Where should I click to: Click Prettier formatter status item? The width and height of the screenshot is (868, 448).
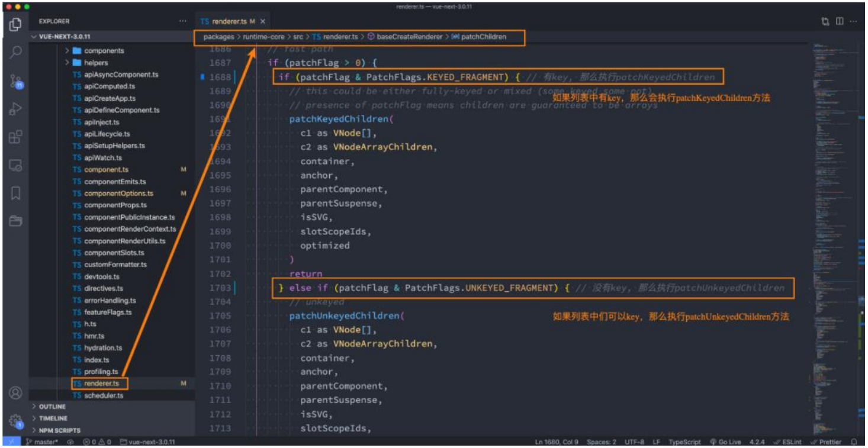[x=829, y=442]
